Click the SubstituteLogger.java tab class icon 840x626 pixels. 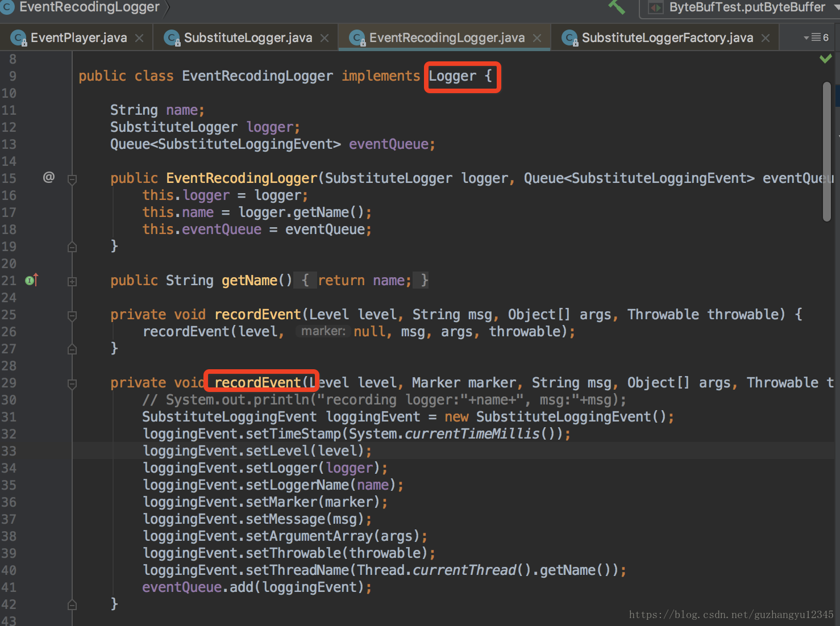(172, 38)
